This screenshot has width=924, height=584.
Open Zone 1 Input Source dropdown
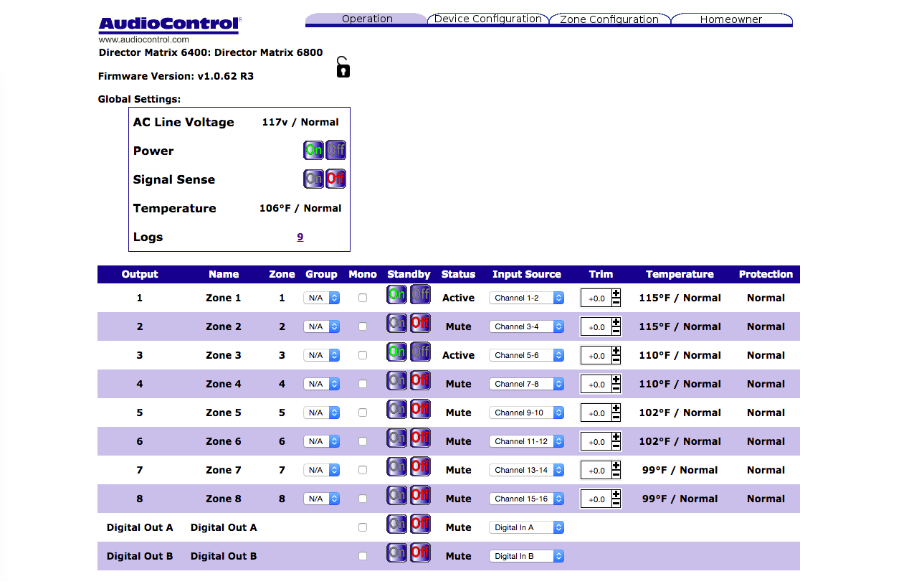[x=526, y=298]
